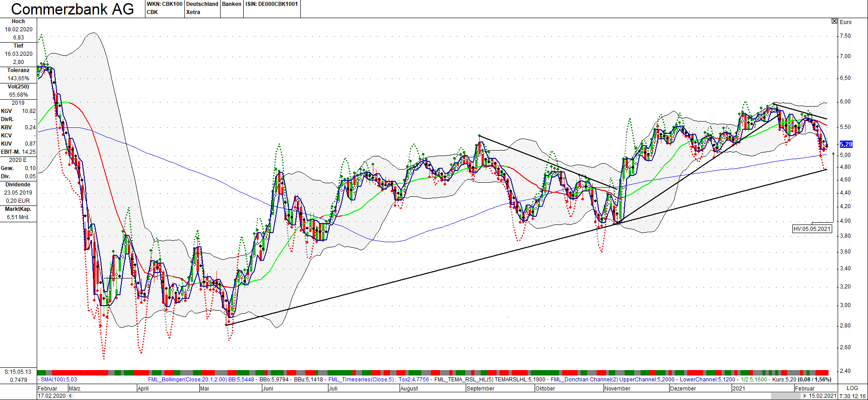Click the SMA(100):5,03 indicator legend
Viewport: 868px width, 400px height.
tap(59, 380)
